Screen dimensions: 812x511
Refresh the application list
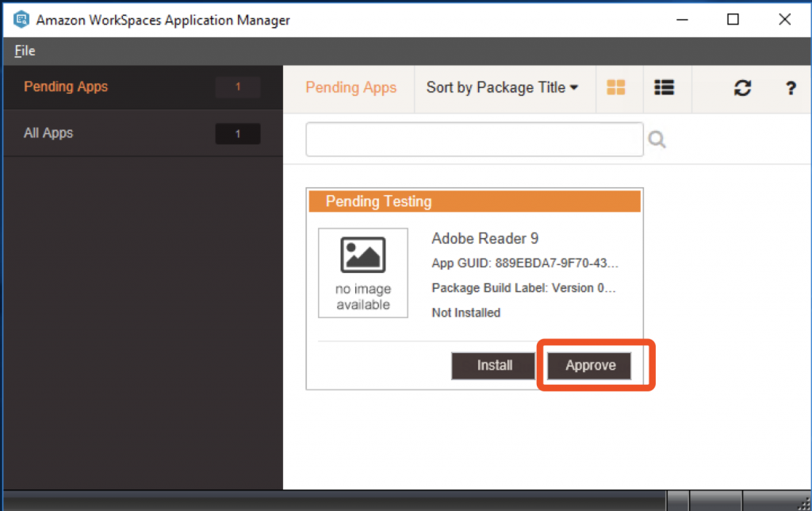pyautogui.click(x=742, y=88)
